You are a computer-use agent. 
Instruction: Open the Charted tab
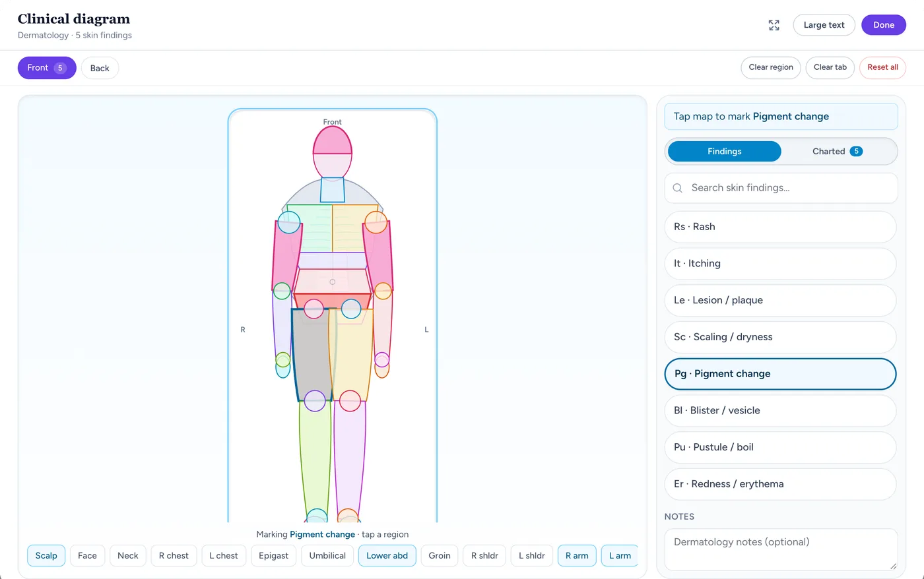point(838,151)
